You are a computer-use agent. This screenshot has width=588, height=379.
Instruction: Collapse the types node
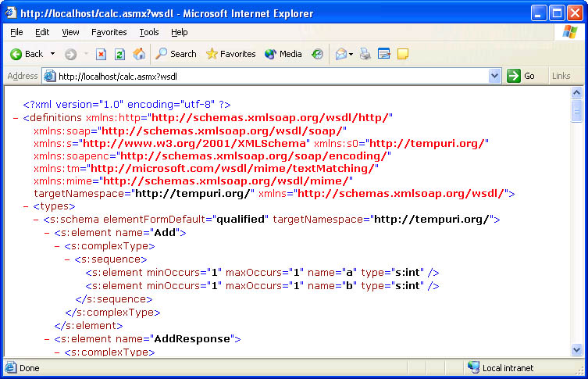(26, 206)
